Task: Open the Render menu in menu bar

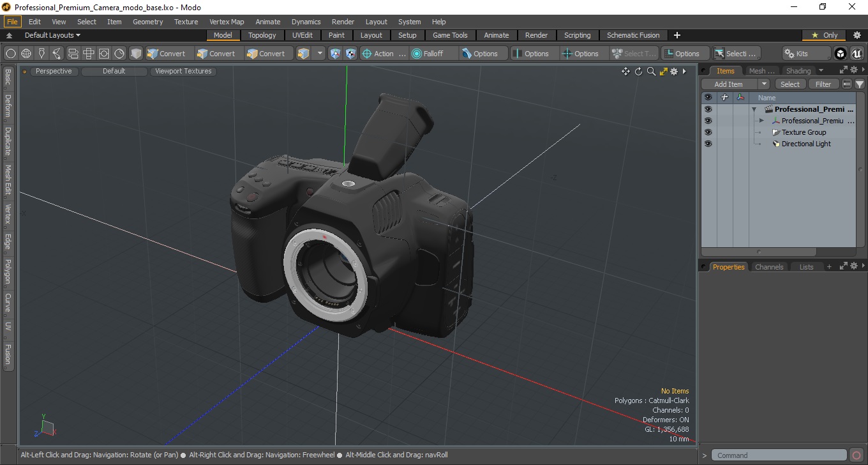Action: [x=343, y=22]
